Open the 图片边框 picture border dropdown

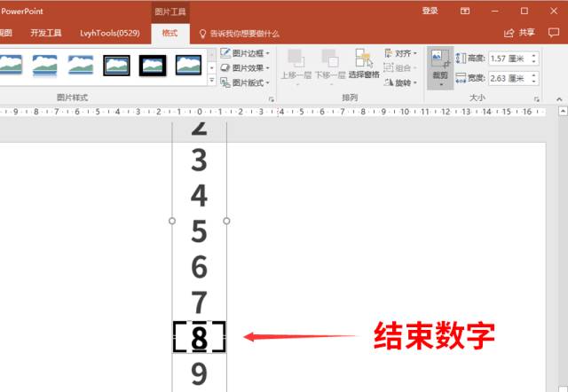[x=245, y=53]
